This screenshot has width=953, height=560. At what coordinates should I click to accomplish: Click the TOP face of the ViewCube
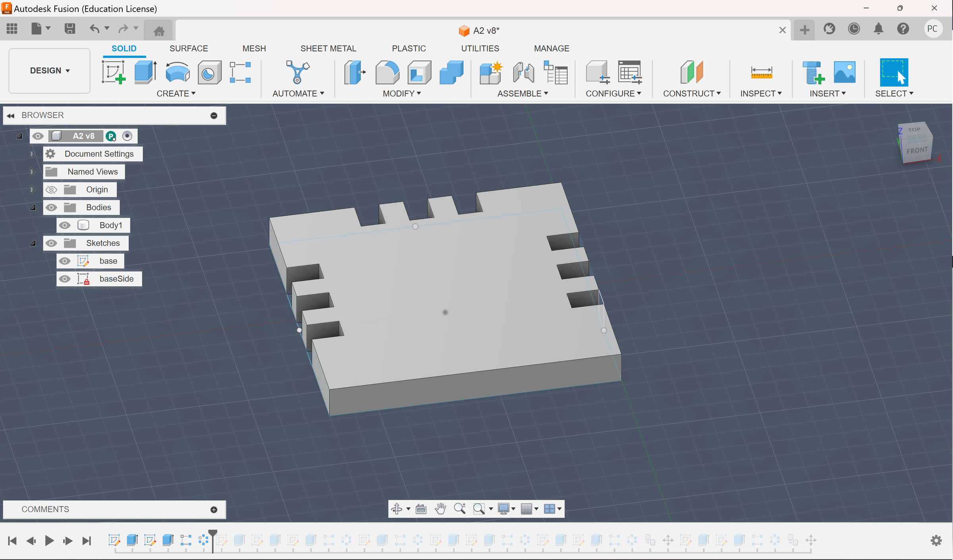914,130
